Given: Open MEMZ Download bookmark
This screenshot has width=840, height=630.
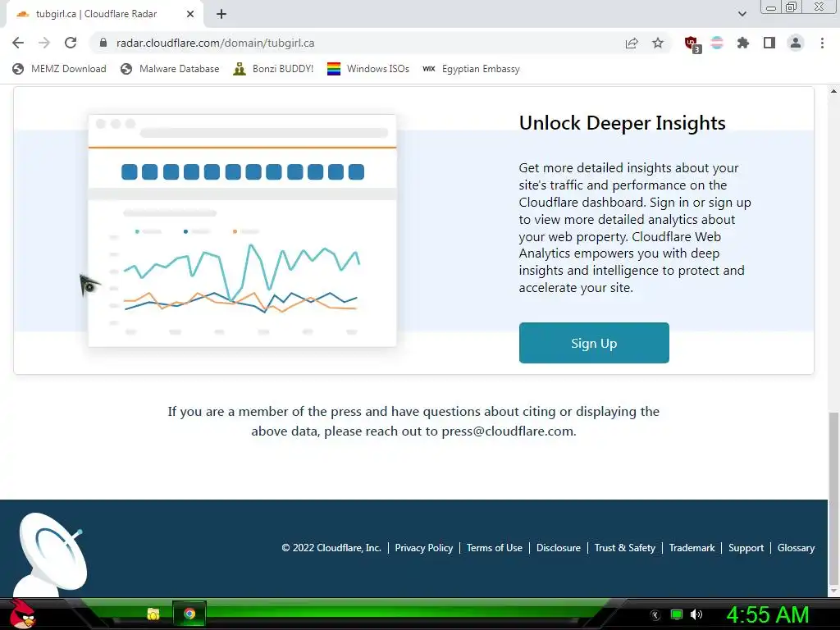Looking at the screenshot, I should coord(59,69).
